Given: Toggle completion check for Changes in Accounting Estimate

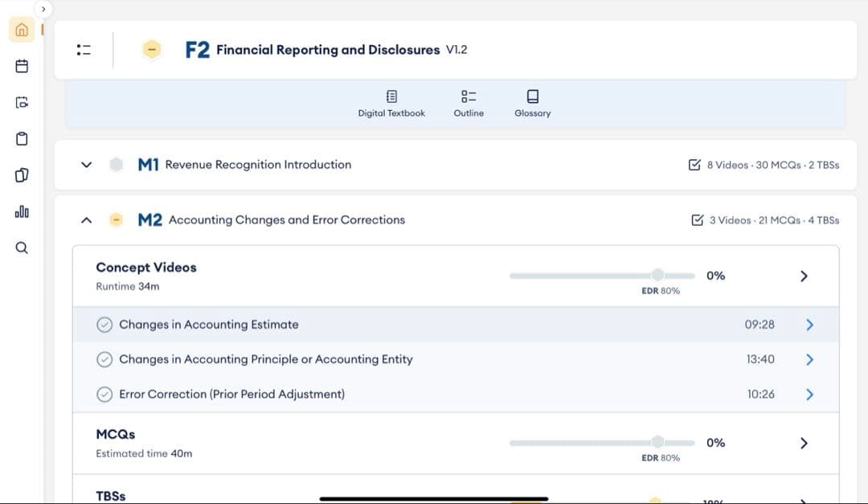Looking at the screenshot, I should click(104, 325).
